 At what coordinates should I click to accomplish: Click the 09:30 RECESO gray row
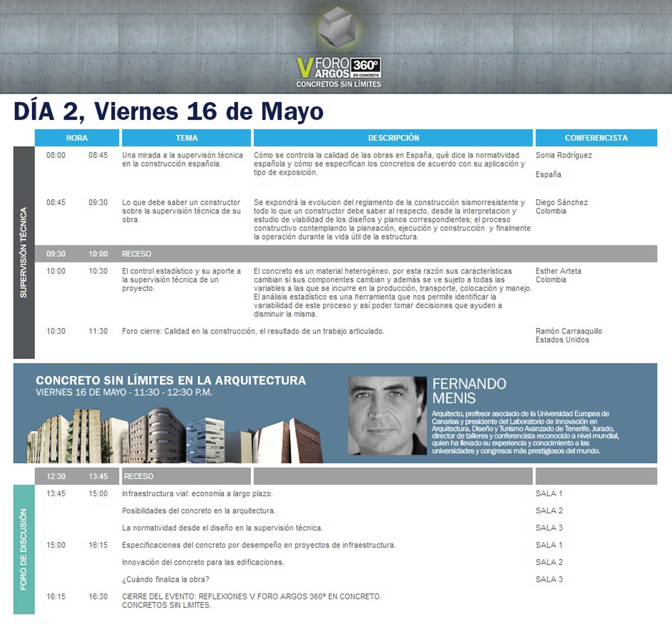(x=136, y=254)
